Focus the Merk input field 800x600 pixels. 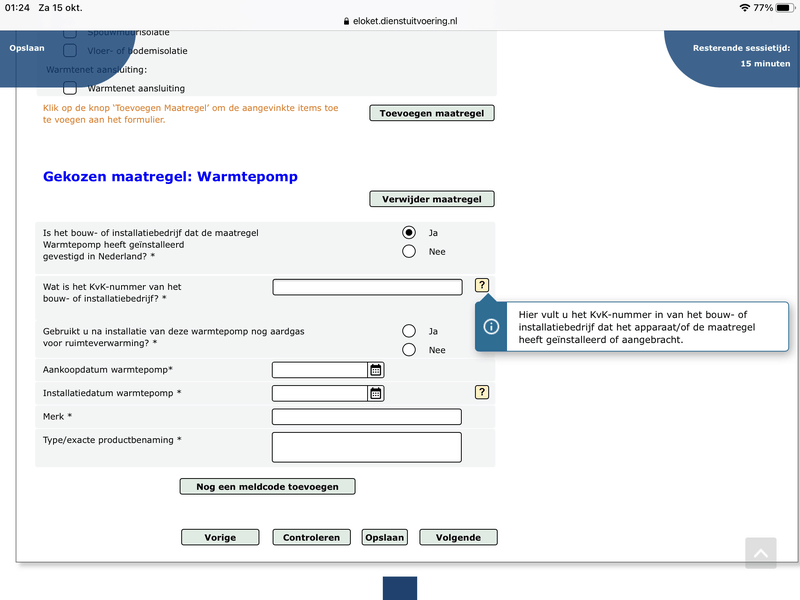(367, 417)
